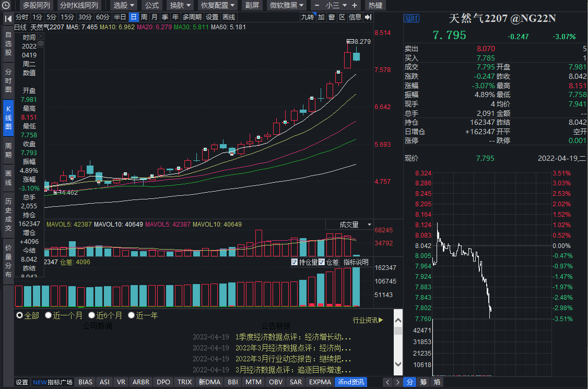588x389 pixels.
Task: Uncheck the 持仓量 checkbox
Action: click(295, 262)
